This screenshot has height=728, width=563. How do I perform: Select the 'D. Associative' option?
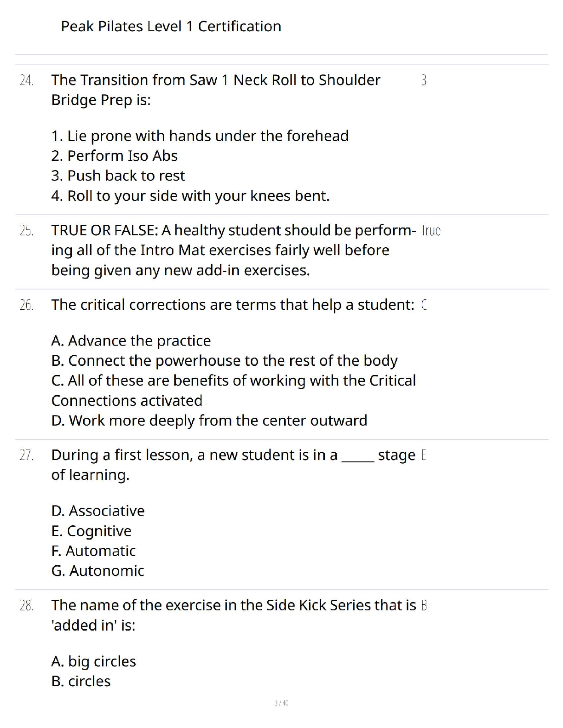98,511
